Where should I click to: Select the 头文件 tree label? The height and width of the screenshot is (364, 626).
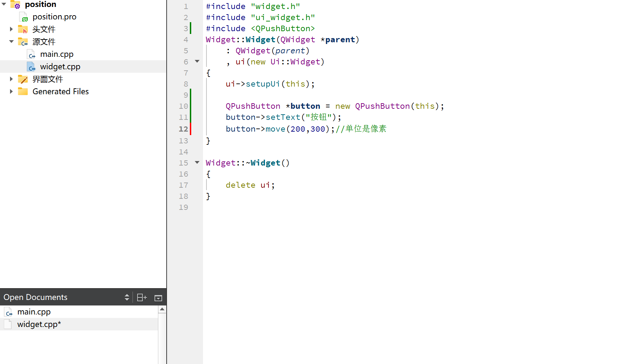(x=44, y=29)
